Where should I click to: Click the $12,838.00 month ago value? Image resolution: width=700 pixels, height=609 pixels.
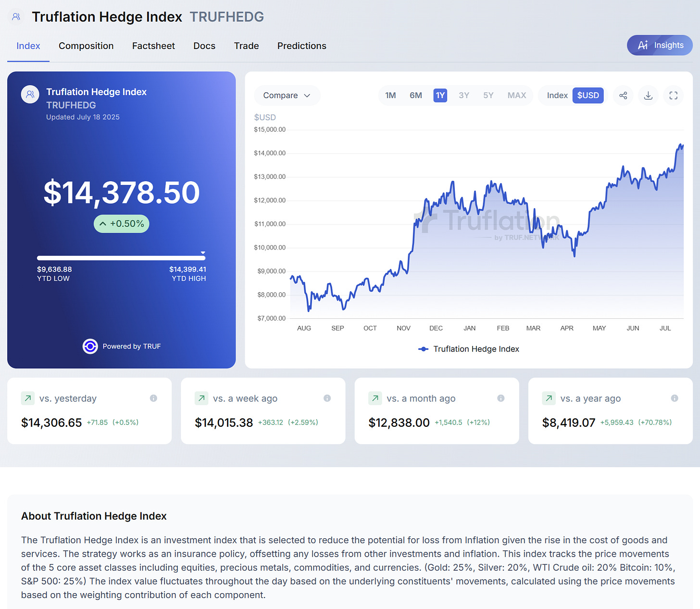coord(399,423)
